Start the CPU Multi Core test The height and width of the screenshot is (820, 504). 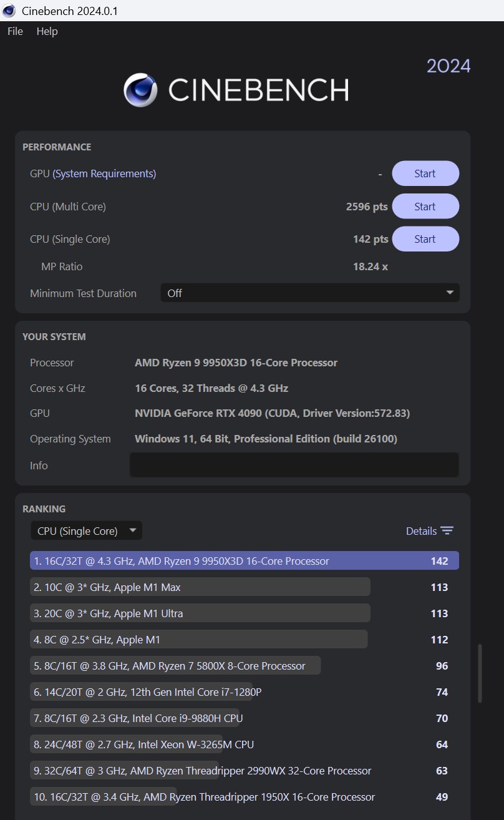[x=425, y=207]
